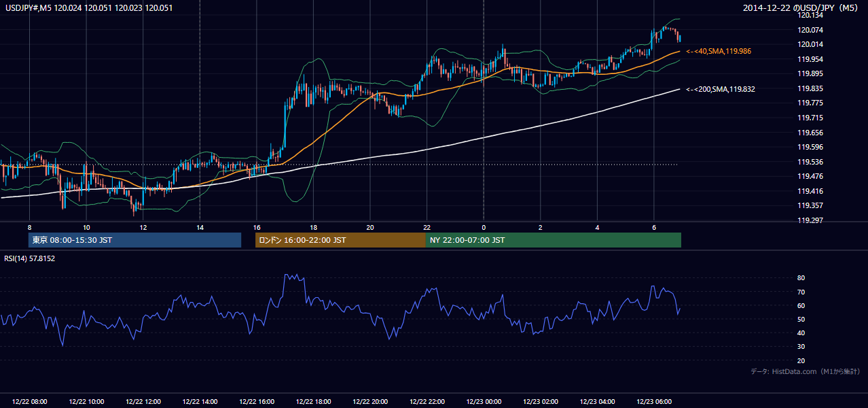
Task: Click RSI scale level 70
Action: tap(801, 292)
